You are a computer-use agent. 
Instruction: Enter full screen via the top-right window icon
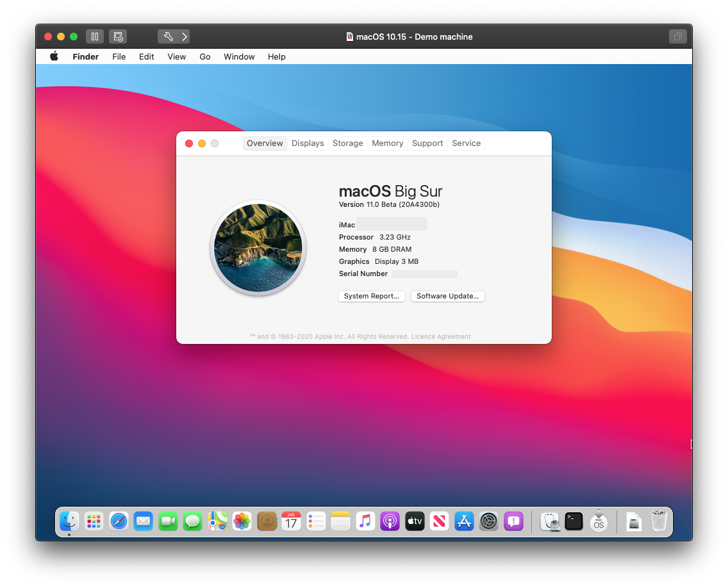(x=677, y=37)
